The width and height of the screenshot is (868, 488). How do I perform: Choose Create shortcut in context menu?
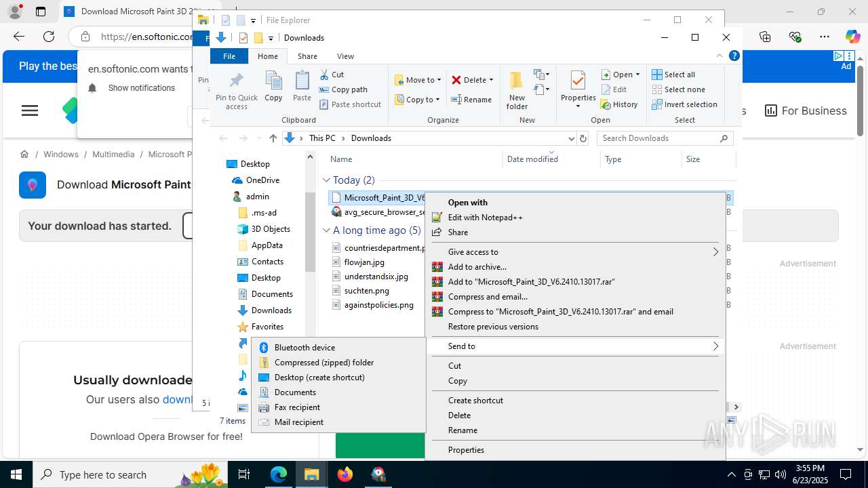tap(576, 401)
